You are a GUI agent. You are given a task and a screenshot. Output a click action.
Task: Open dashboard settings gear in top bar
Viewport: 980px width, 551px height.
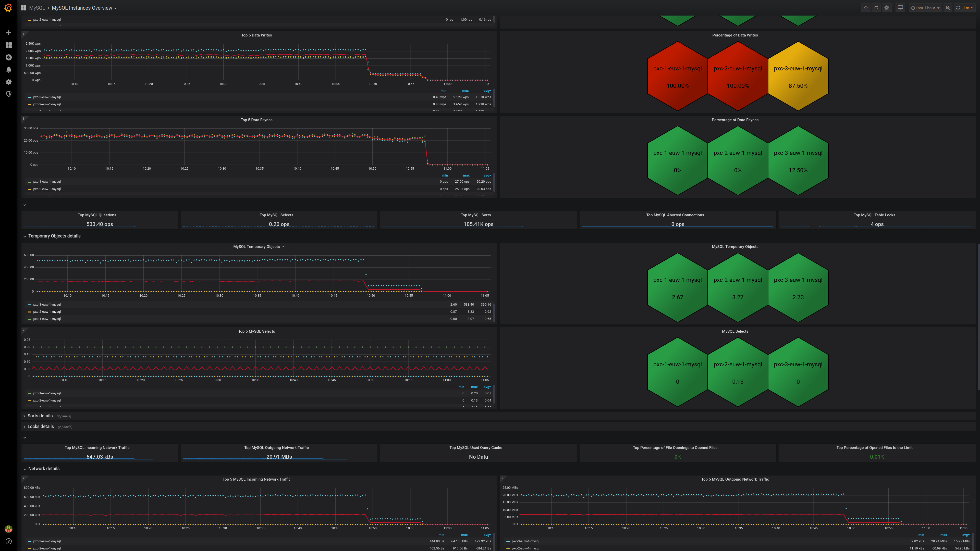coord(887,8)
